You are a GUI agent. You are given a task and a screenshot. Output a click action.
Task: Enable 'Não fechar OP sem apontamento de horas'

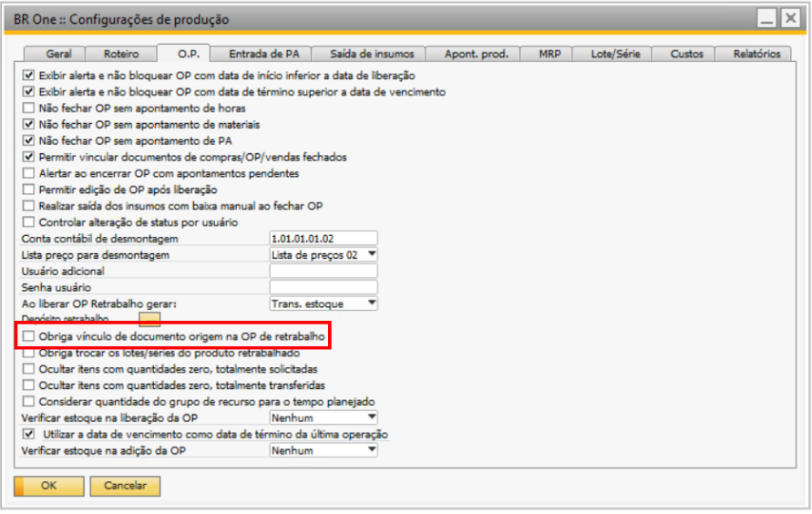28,108
